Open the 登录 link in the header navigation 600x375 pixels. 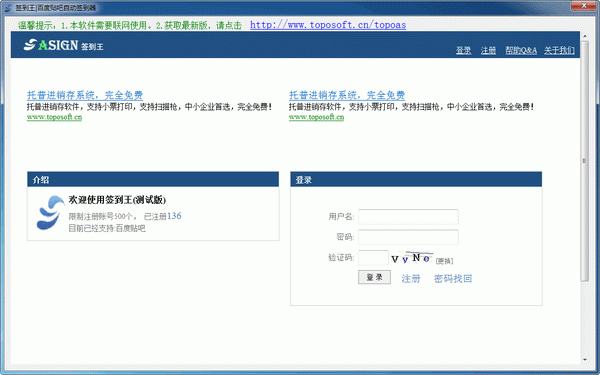[x=463, y=50]
